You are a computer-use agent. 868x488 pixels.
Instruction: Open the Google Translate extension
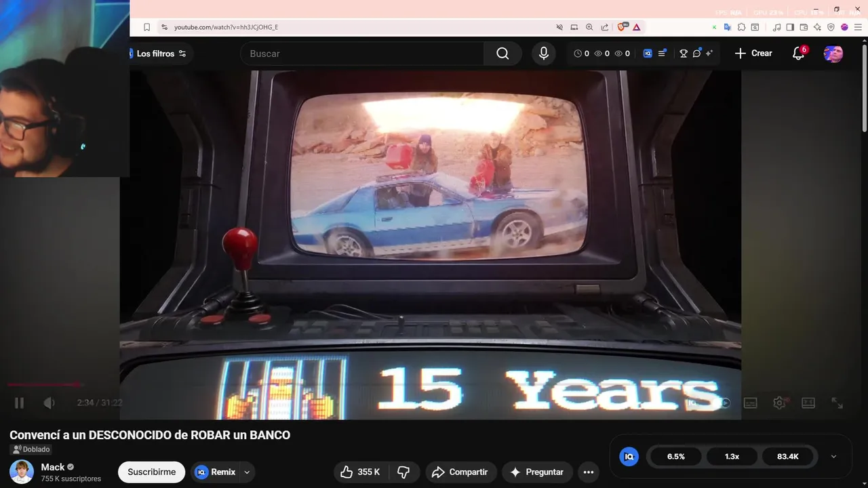click(x=728, y=27)
